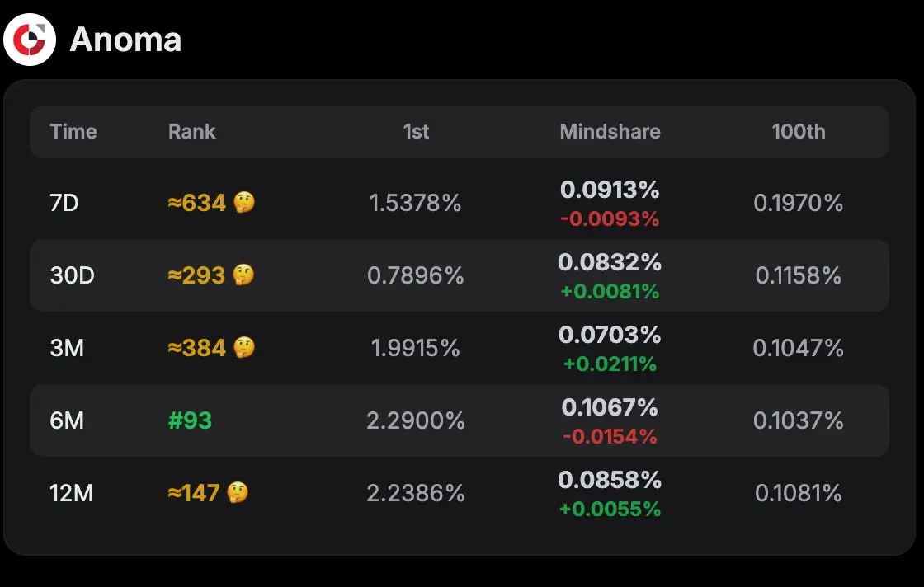Click the thinking emoji in the 30D row
Image resolution: width=924 pixels, height=587 pixels.
[243, 275]
